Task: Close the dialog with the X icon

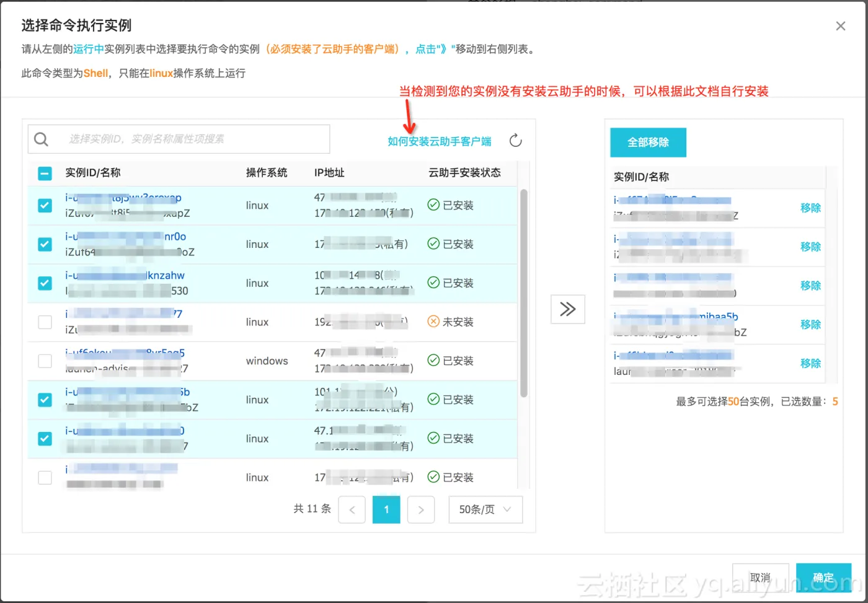Action: (x=841, y=26)
